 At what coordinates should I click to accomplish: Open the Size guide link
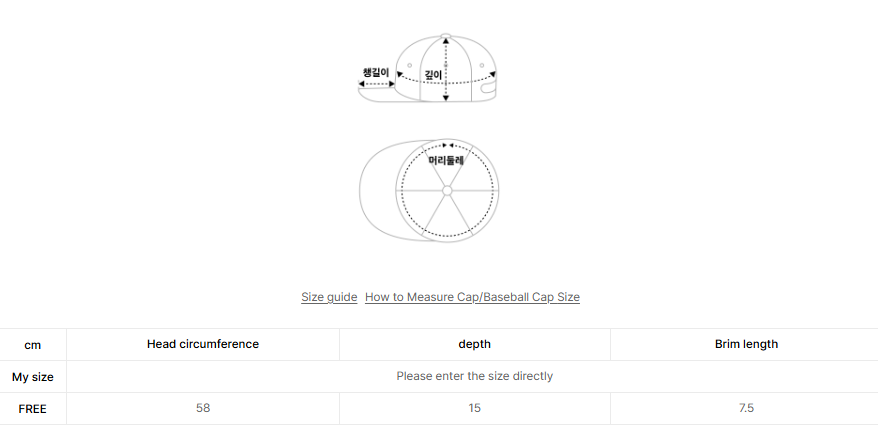click(x=329, y=297)
